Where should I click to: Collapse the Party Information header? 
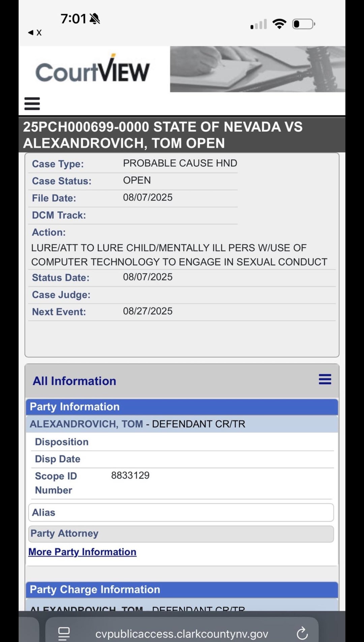[182, 407]
